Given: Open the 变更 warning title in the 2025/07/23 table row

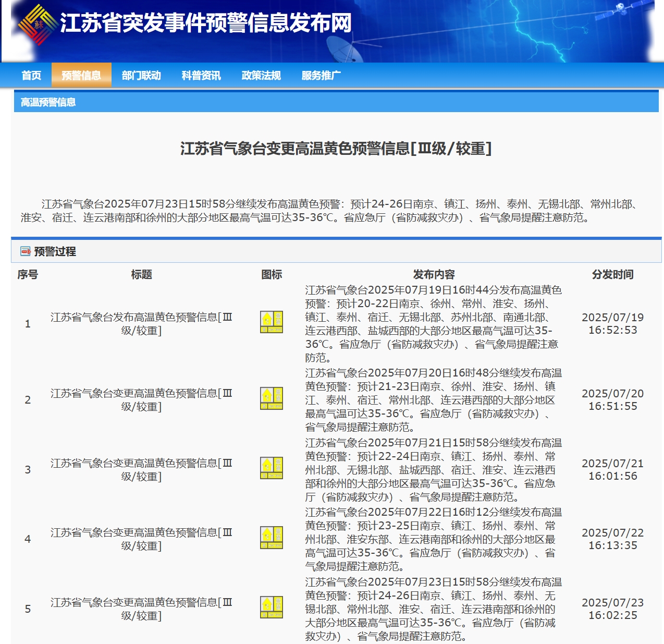Looking at the screenshot, I should point(141,609).
